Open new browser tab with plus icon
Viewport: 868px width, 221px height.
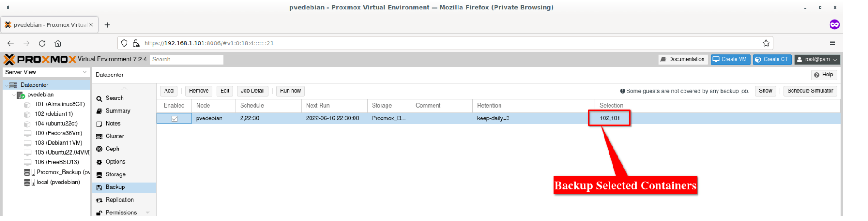tap(107, 25)
